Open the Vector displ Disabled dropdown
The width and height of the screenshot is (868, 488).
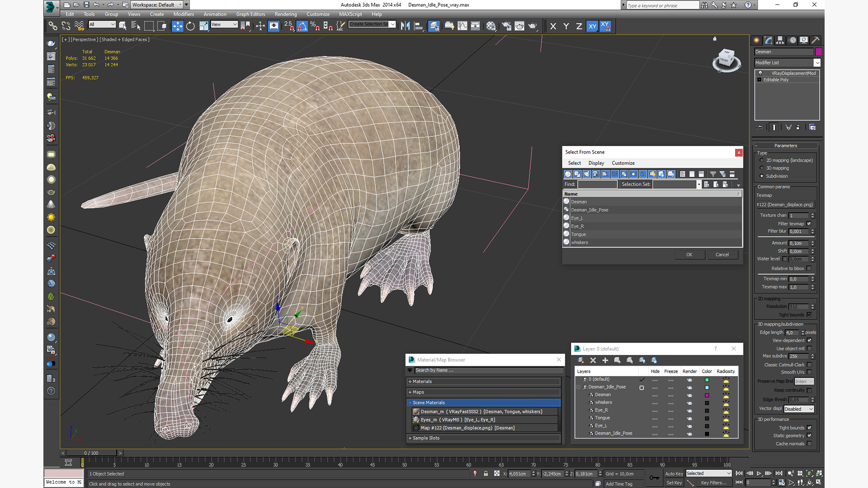(799, 409)
